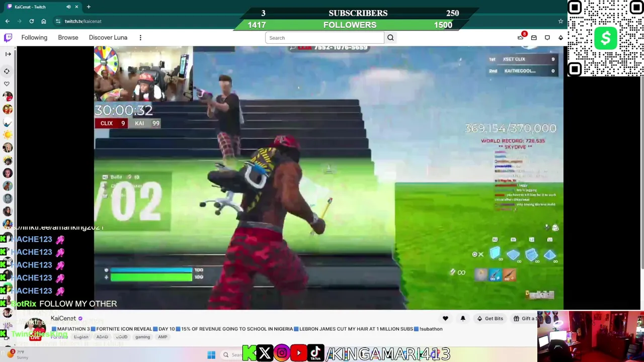
Task: Click the gaming tag
Action: pos(142,337)
